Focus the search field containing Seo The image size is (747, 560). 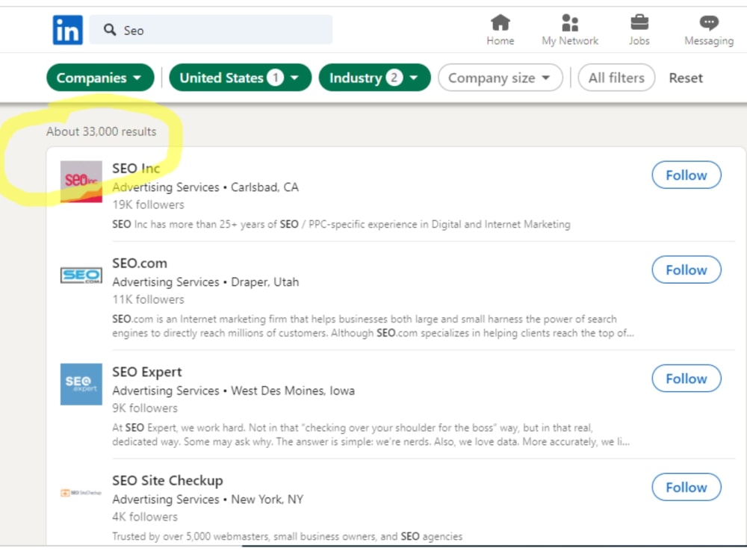tap(211, 30)
